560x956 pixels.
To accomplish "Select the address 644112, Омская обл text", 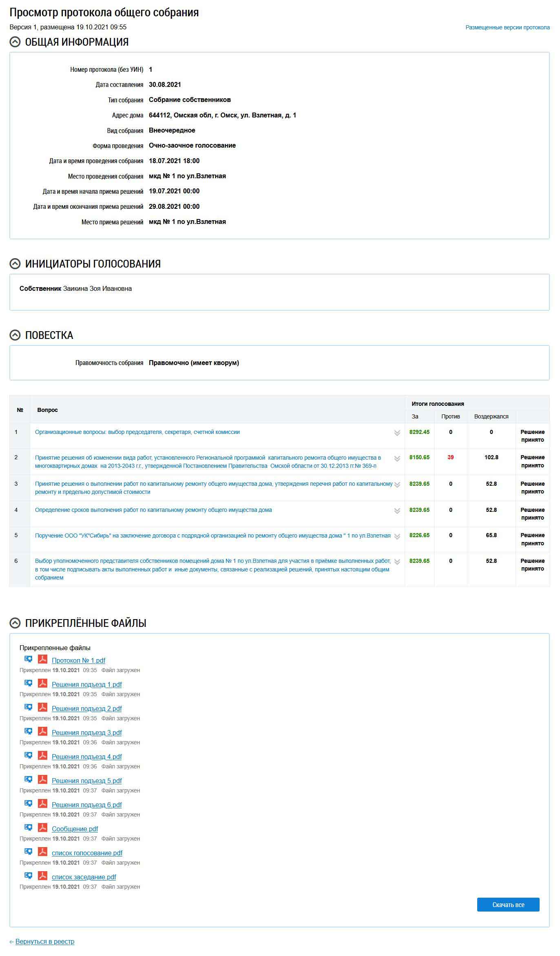I will point(222,115).
